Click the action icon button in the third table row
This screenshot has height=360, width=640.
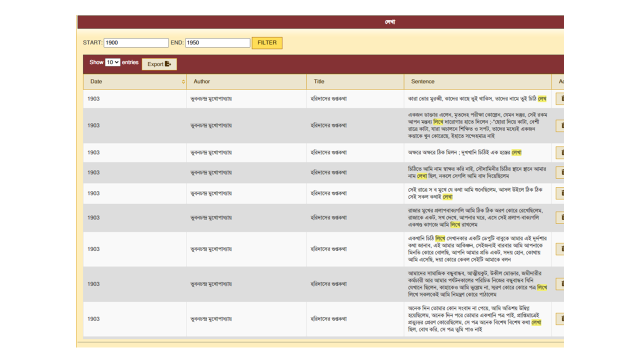(x=560, y=152)
